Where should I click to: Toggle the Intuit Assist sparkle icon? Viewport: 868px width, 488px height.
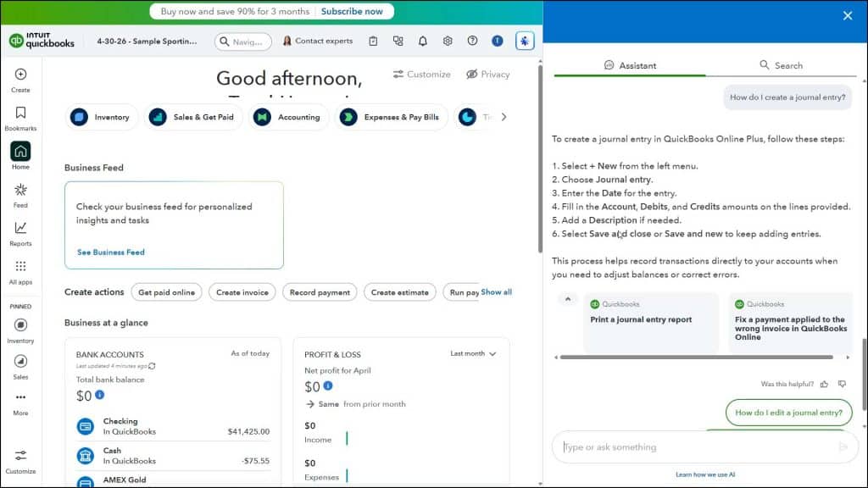(524, 41)
